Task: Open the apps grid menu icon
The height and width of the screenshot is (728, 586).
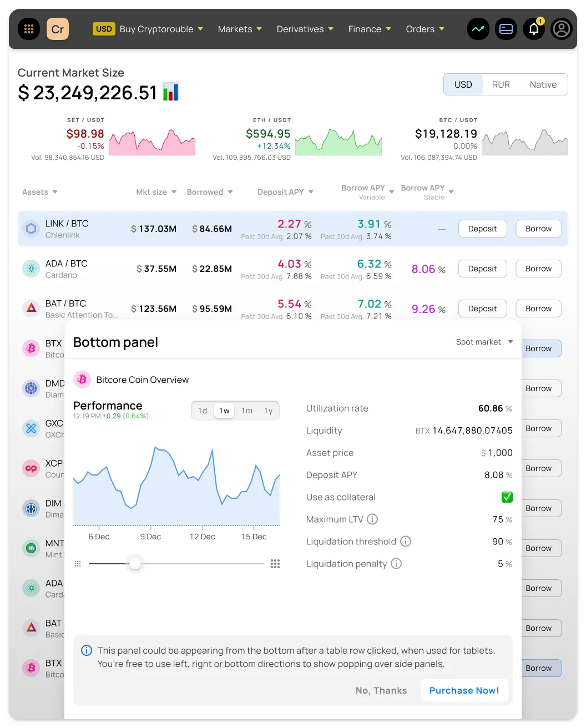Action: click(x=29, y=29)
